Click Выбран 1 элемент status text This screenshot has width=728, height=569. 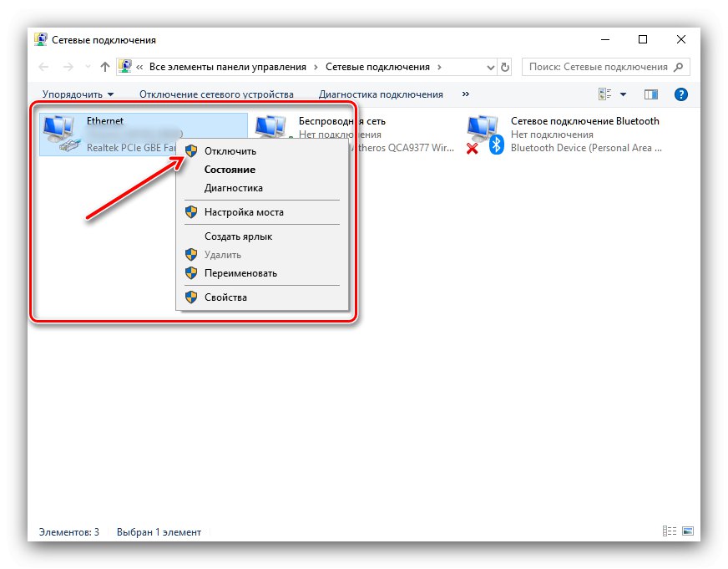159,532
